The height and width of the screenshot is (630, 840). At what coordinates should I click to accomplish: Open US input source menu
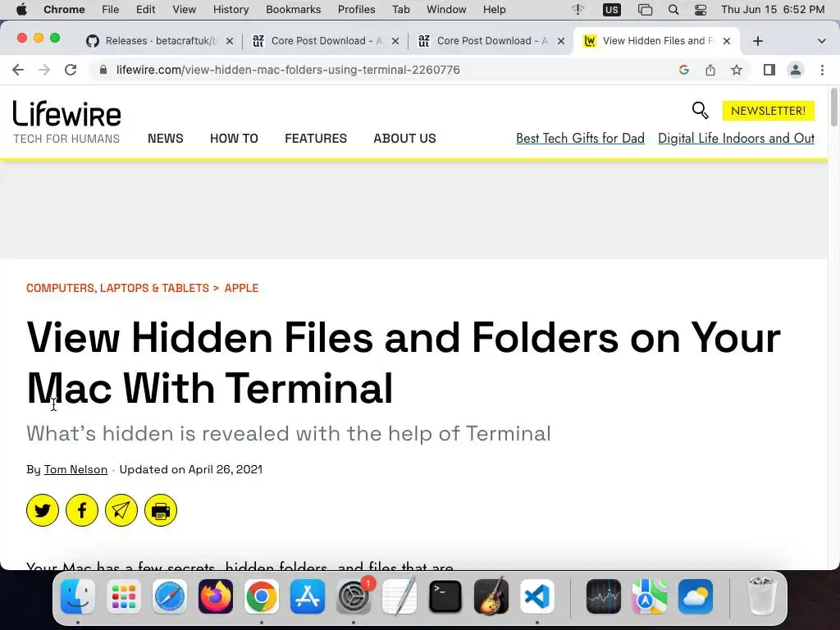tap(611, 10)
